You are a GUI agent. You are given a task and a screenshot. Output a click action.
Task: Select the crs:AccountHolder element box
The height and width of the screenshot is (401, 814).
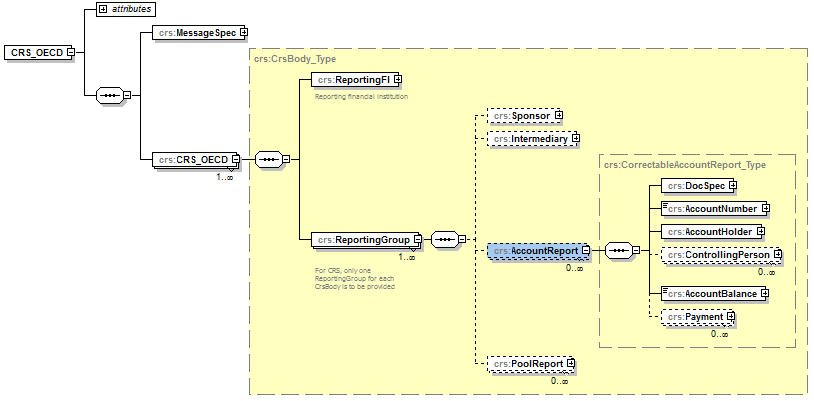(713, 231)
